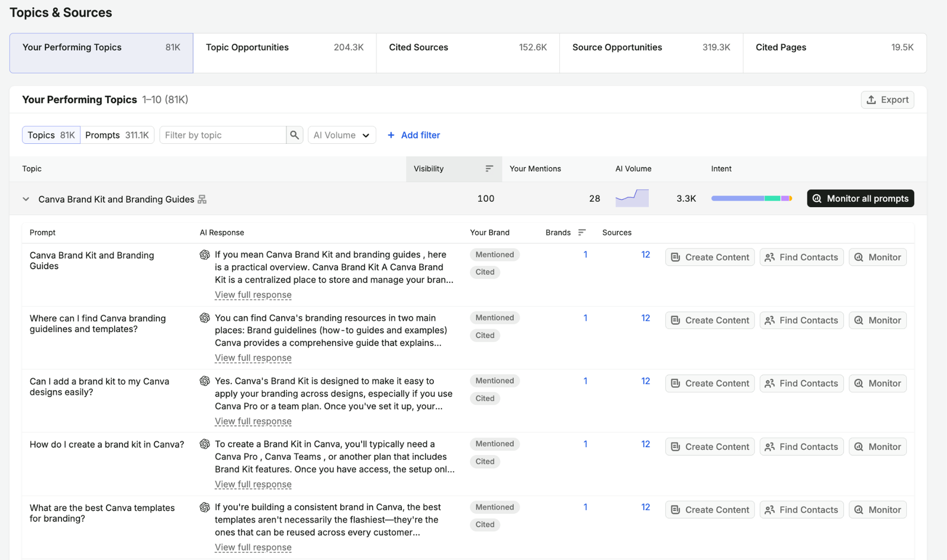View full response for 'Canva Brand Kit and Branding Guides' prompt
This screenshot has width=947, height=560.
coord(253,295)
